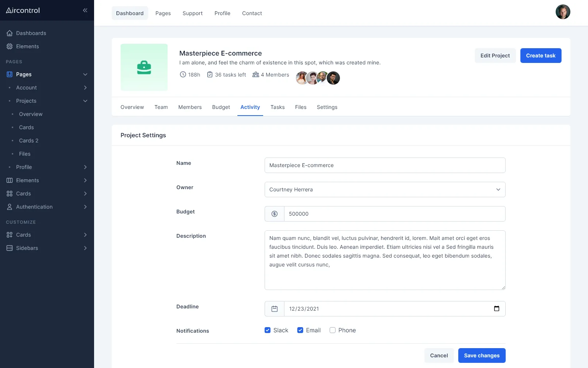Viewport: 588px width, 368px height.
Task: Open the Contact top menu item
Action: [x=252, y=13]
